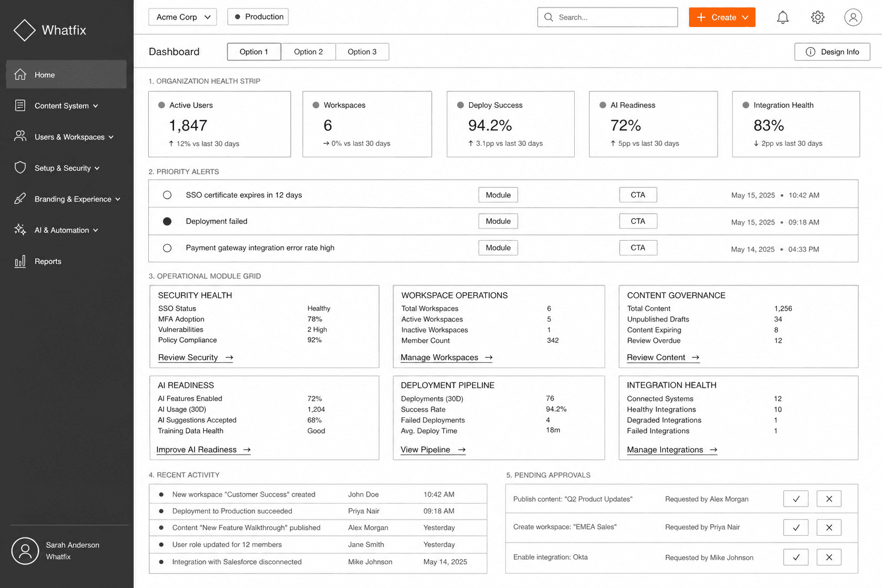882x588 pixels.
Task: Expand Branding & Experience chevron
Action: point(118,199)
